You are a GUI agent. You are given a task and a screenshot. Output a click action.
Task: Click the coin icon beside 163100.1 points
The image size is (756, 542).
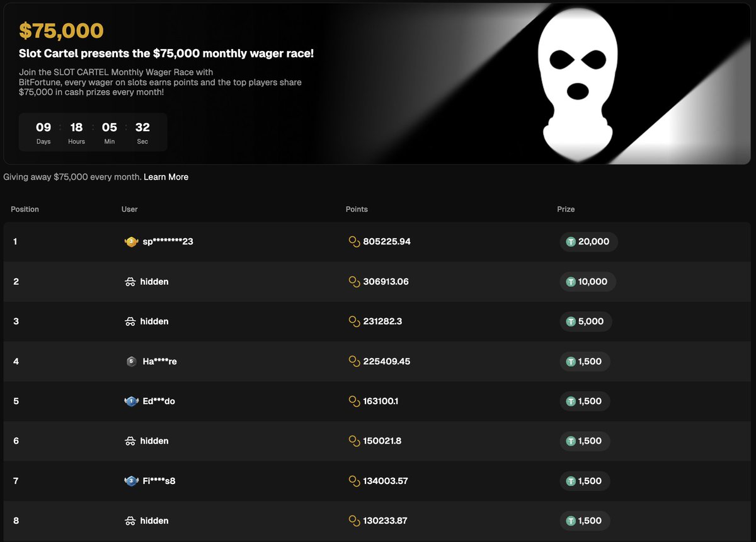click(354, 401)
